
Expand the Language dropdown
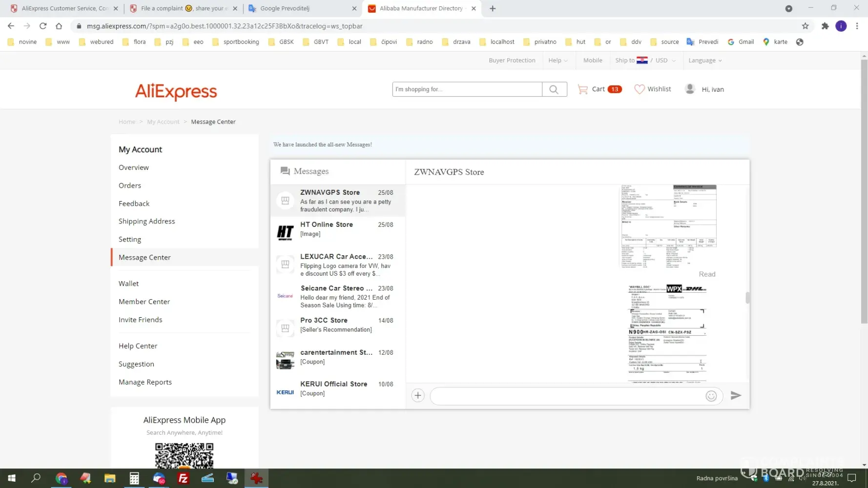pos(704,61)
